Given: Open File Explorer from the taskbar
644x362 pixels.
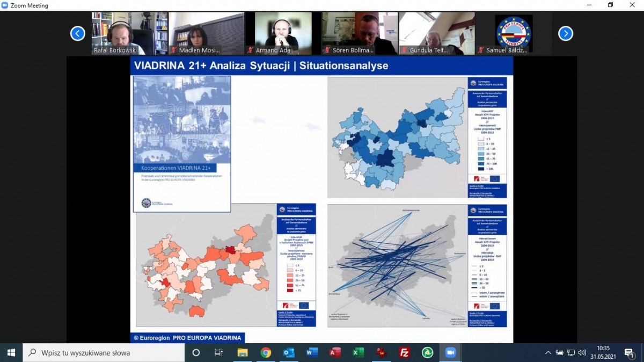Looking at the screenshot, I should [243, 353].
